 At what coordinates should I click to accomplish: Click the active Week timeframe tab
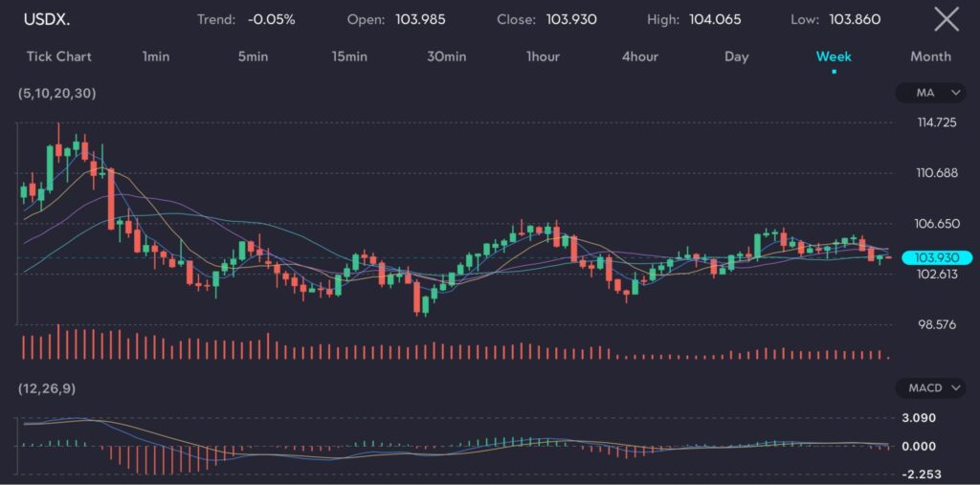pyautogui.click(x=834, y=56)
